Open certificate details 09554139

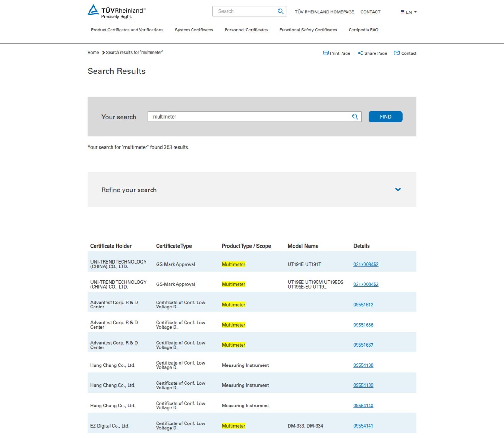click(363, 385)
